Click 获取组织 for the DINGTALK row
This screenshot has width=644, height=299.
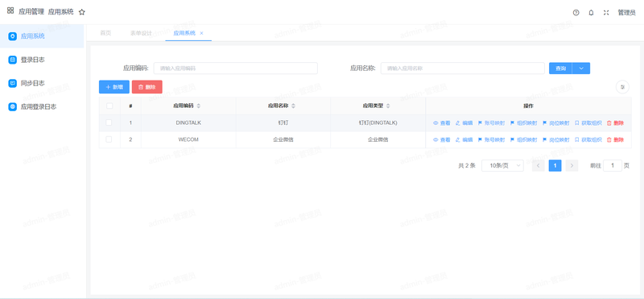588,123
